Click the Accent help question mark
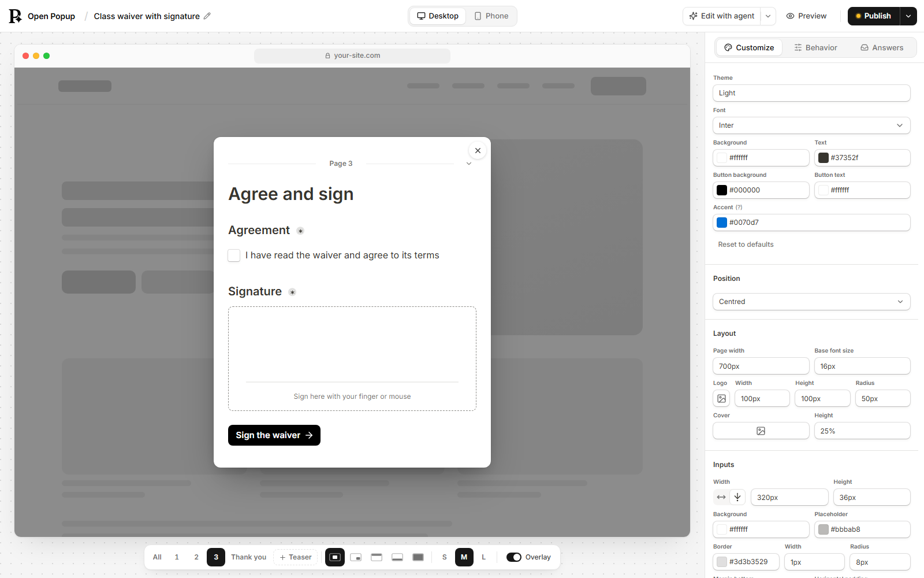 739,207
